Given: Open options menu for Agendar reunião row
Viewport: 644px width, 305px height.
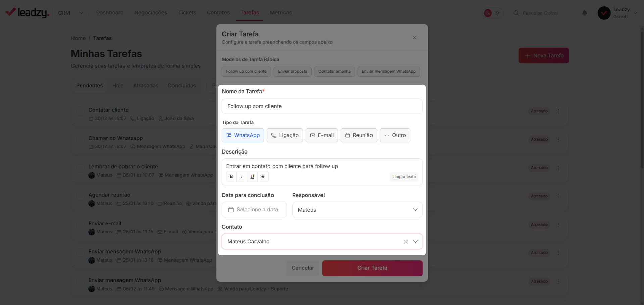Looking at the screenshot, I should click(558, 196).
